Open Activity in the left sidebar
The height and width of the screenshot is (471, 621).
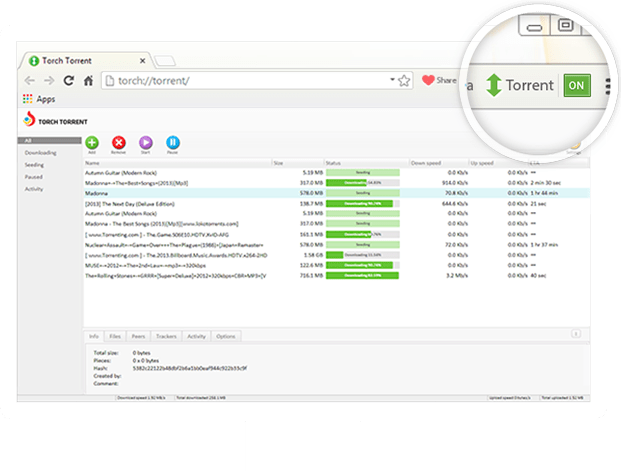tap(34, 189)
